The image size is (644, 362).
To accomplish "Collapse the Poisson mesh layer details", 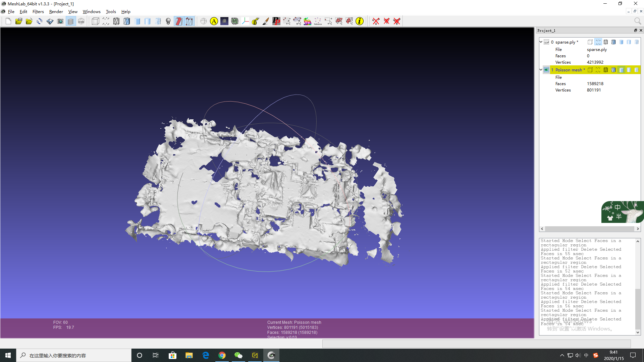I will [x=541, y=70].
